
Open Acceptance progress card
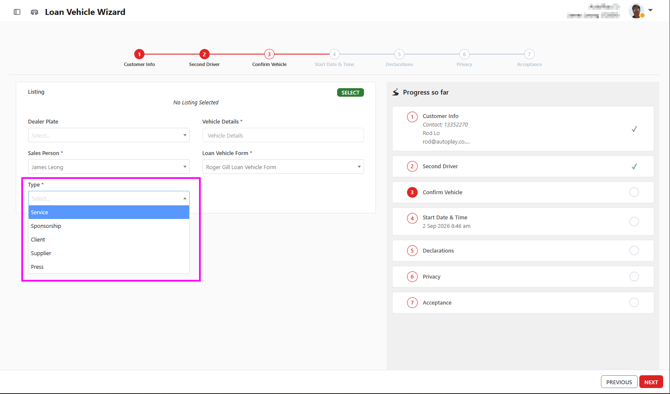click(523, 303)
